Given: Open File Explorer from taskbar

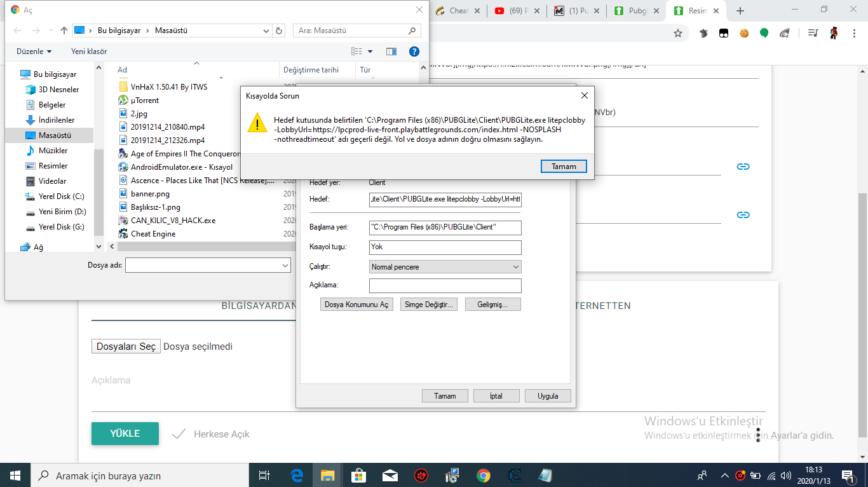Looking at the screenshot, I should click(327, 475).
